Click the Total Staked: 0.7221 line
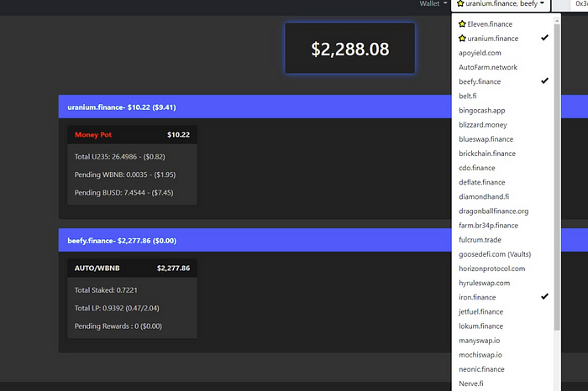Viewport: 588px width, 391px height. coord(106,289)
